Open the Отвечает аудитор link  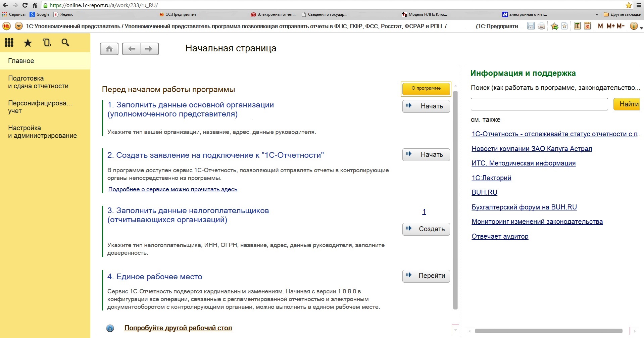tap(500, 236)
